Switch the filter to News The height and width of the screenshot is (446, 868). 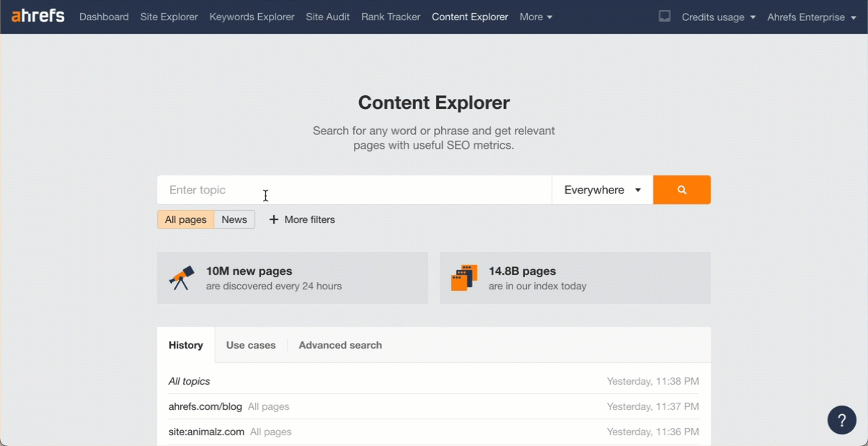(234, 219)
